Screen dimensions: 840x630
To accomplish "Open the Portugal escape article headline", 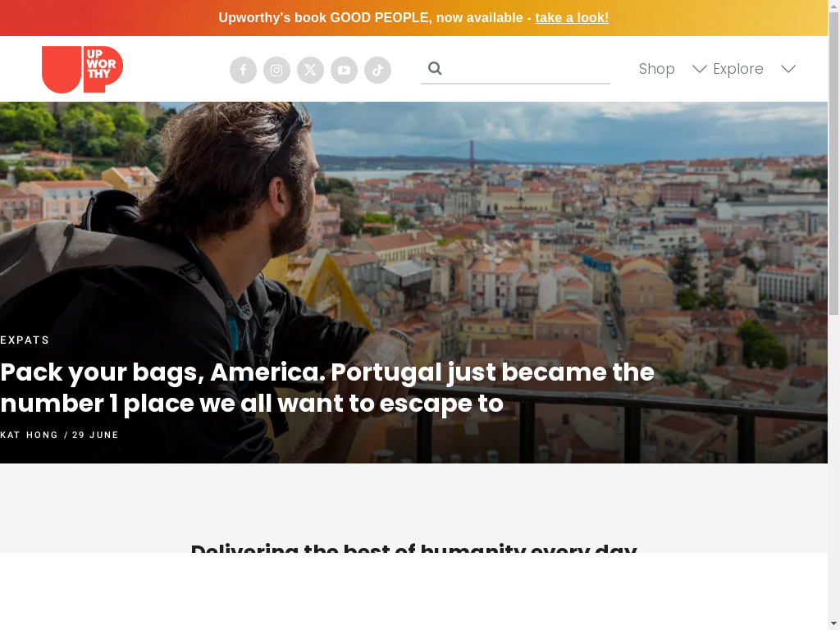I will [x=327, y=387].
